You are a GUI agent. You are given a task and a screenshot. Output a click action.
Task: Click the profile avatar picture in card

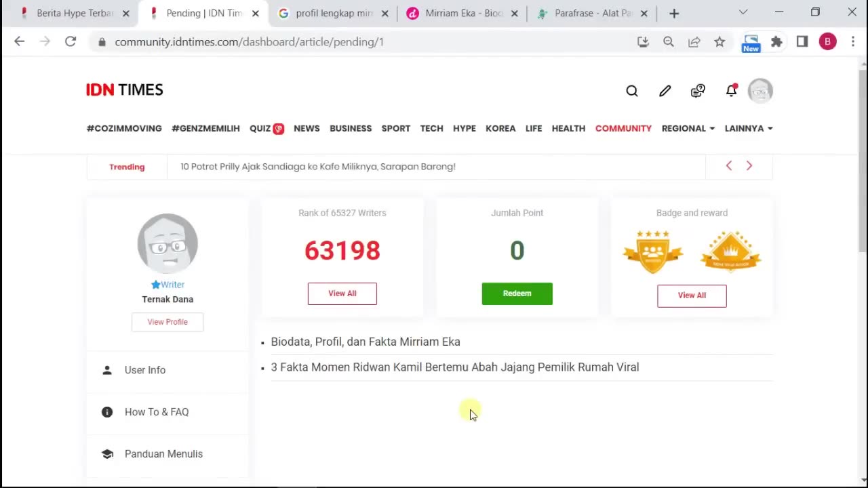point(167,244)
